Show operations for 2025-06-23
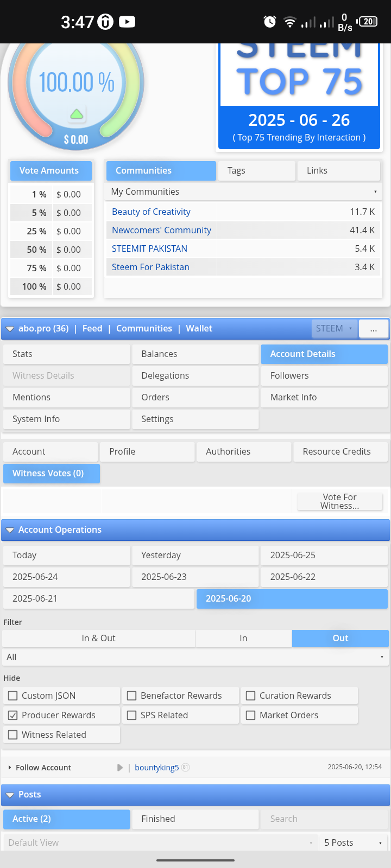The image size is (391, 868). (x=195, y=577)
